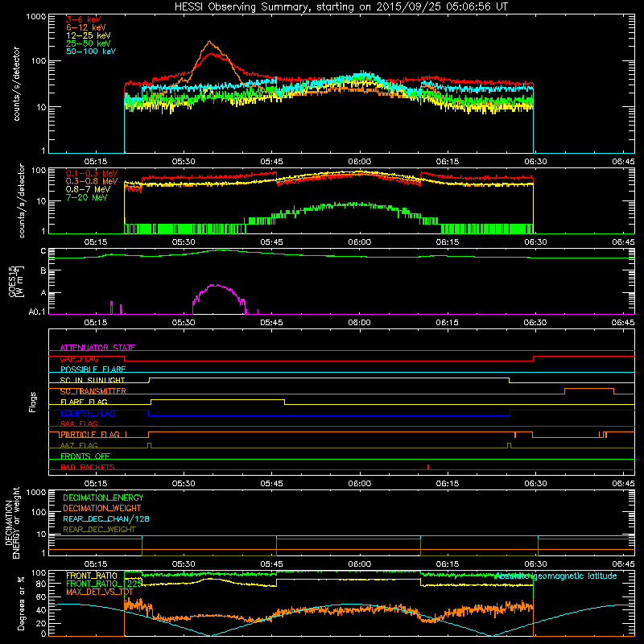Click the 0.3-0.8 MeV legend label

(92, 181)
